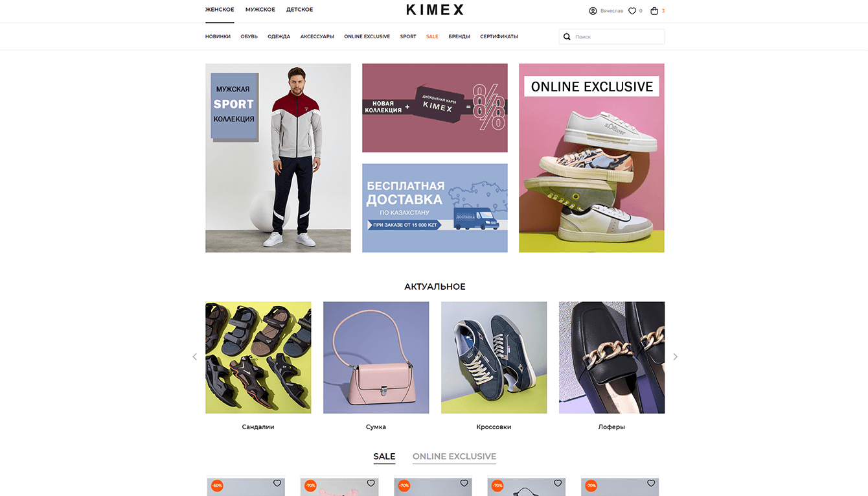Select the SALE tab below the carousel
This screenshot has height=496, width=868.
[x=384, y=456]
